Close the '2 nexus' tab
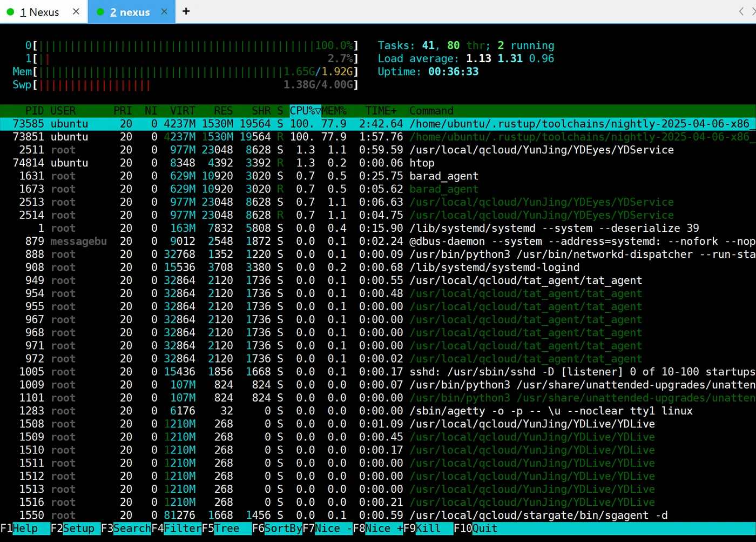The width and height of the screenshot is (756, 542). tap(164, 11)
